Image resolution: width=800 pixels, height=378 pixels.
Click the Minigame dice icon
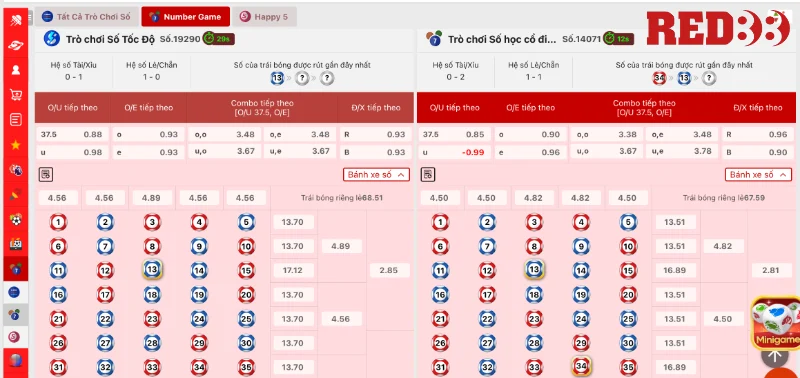pos(776,323)
